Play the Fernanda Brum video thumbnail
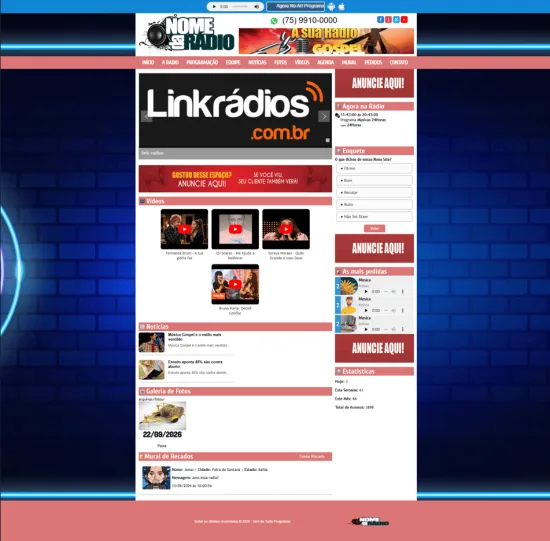Image resolution: width=550 pixels, height=541 pixels. point(184,229)
